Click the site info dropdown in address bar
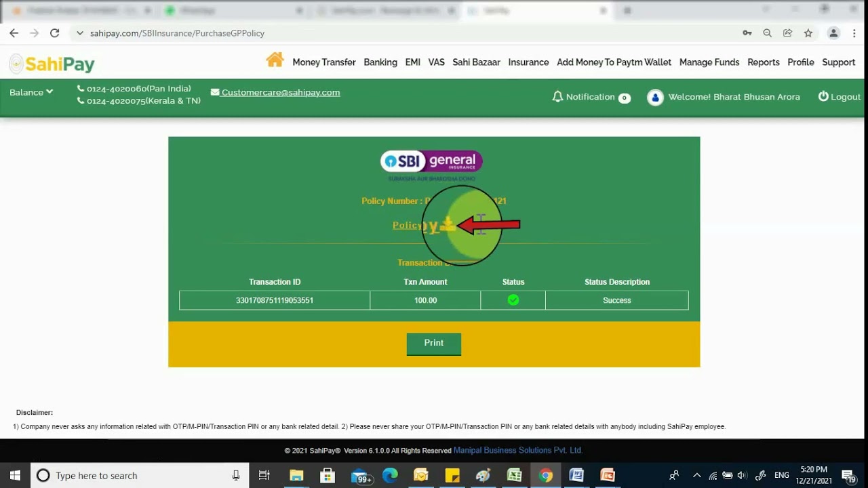 80,33
